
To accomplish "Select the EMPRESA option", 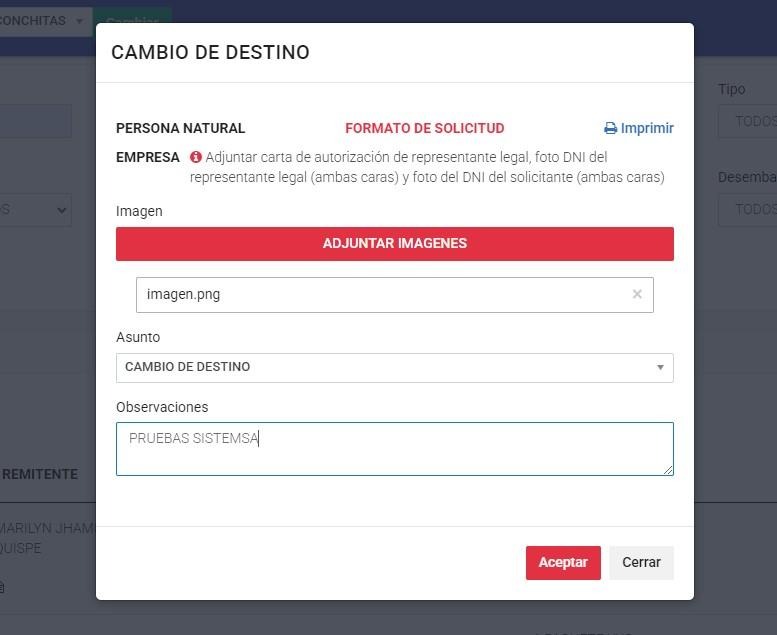I will 148,157.
